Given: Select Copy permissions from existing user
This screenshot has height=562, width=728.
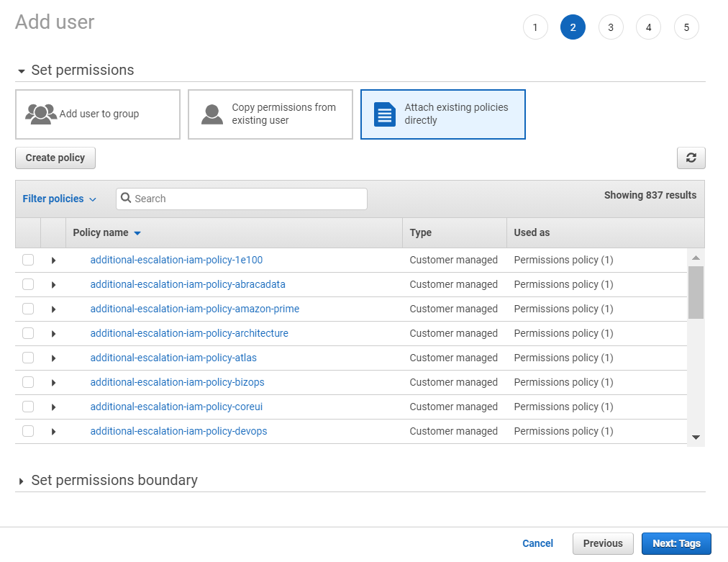Looking at the screenshot, I should point(270,114).
